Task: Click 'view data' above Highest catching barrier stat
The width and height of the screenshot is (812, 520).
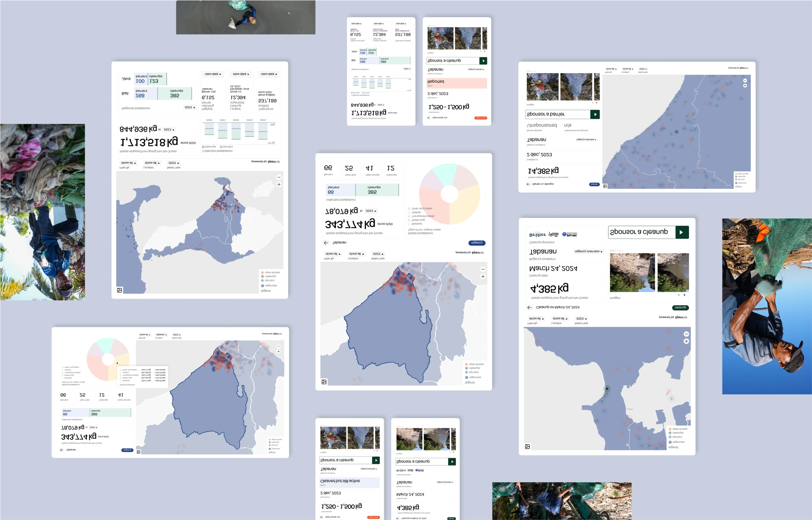Action: 213,74
